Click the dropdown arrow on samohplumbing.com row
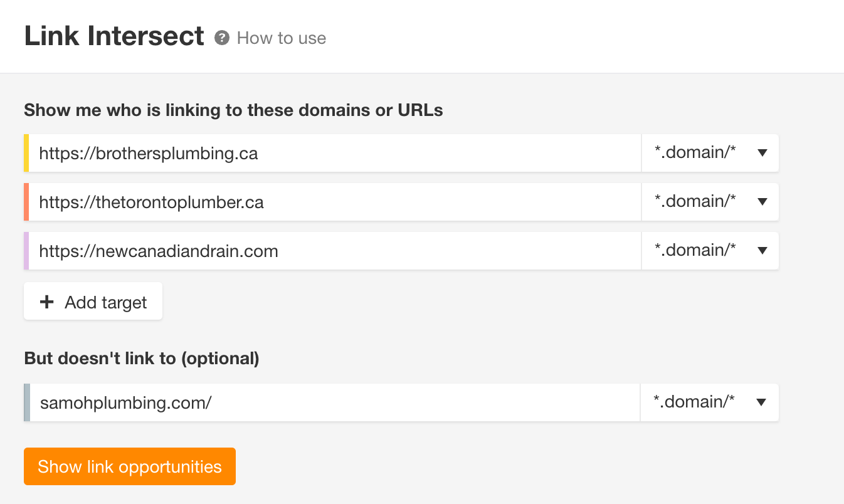The height and width of the screenshot is (504, 844). click(761, 402)
